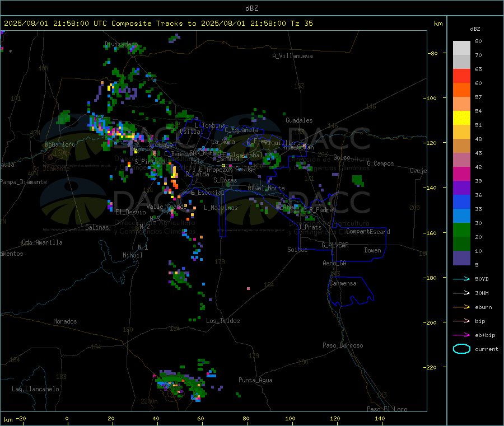
Task: Click the magenta eb+bip arrow icon
Action: point(461,335)
